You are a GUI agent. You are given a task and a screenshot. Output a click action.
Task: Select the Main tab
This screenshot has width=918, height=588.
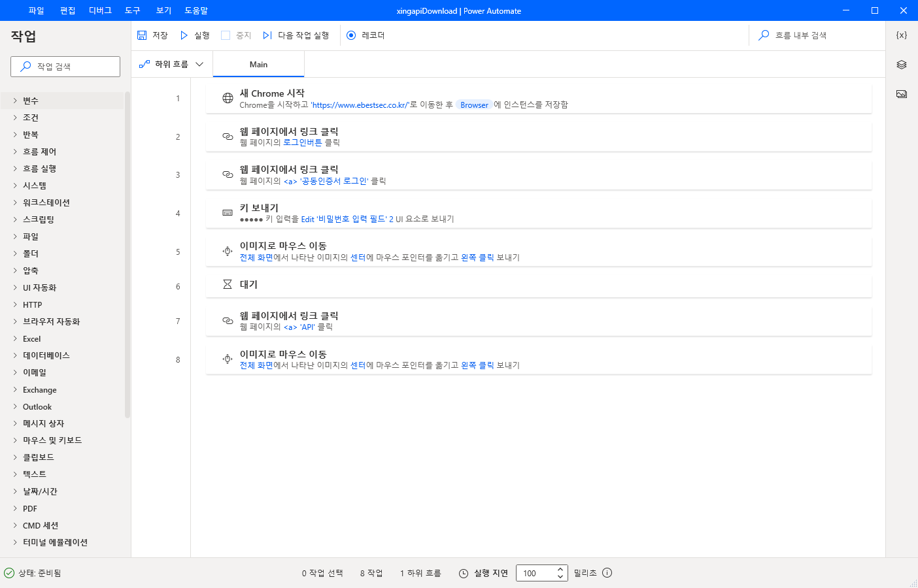258,64
